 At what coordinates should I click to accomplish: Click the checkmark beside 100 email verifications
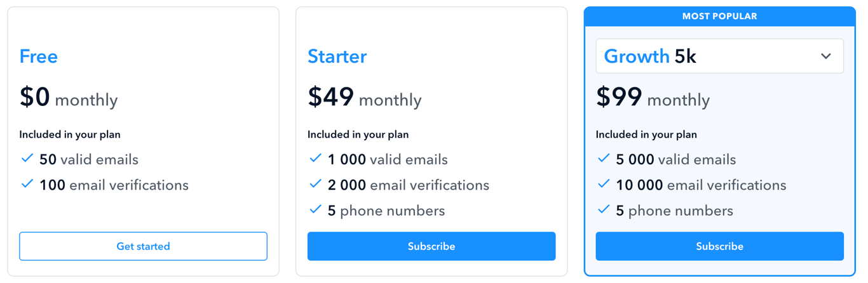27,184
